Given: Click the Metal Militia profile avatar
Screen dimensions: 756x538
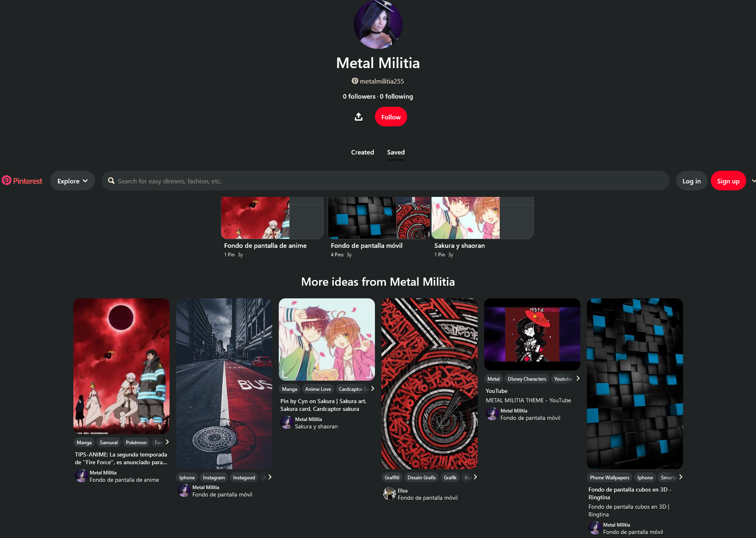Looking at the screenshot, I should [378, 24].
